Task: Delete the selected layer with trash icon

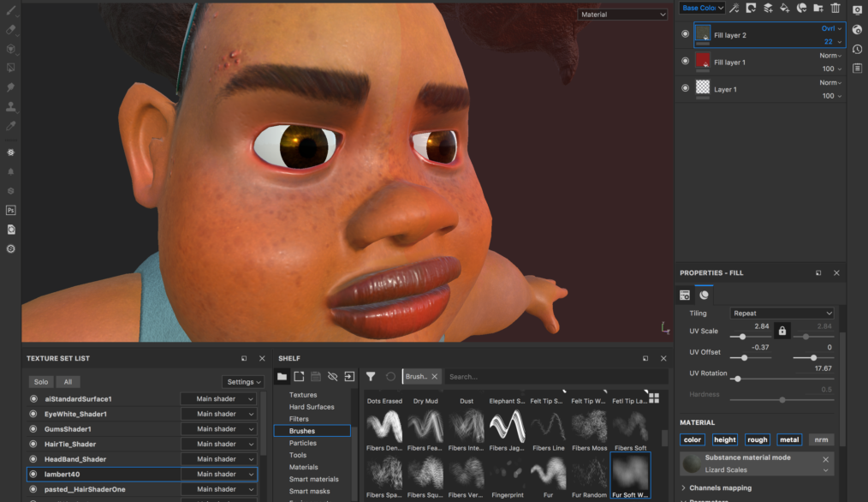Action: point(835,8)
